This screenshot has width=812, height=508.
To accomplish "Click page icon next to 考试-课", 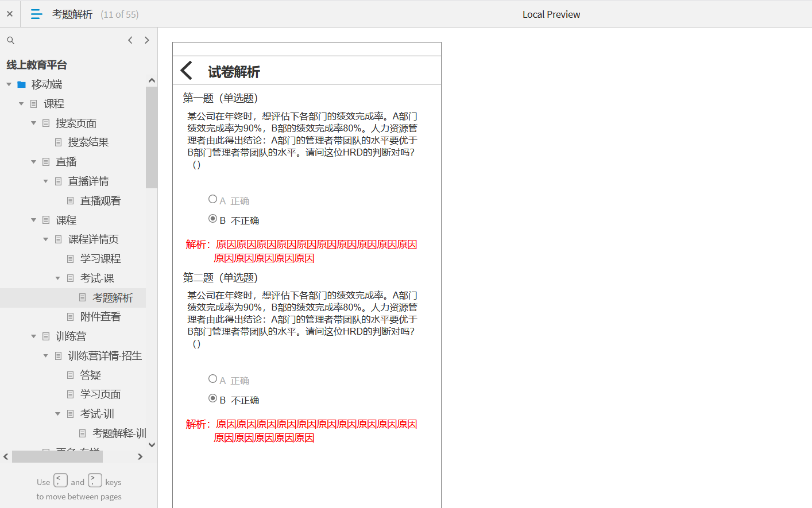I will [71, 278].
